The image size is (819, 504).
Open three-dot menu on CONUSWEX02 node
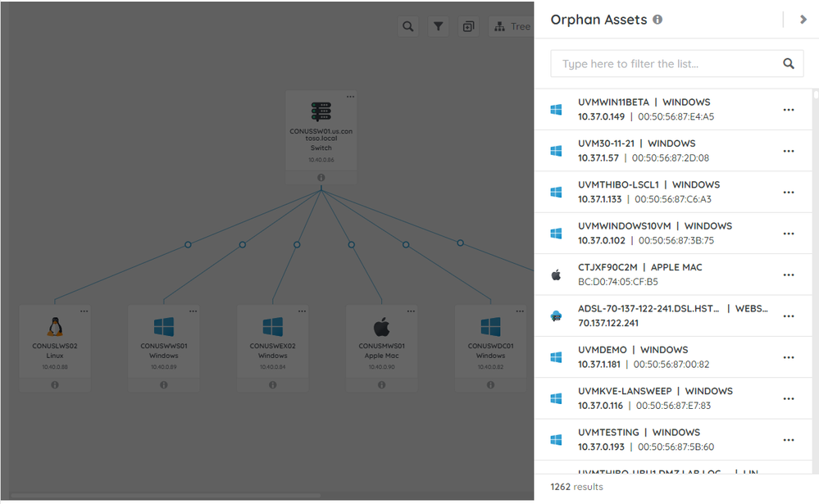[303, 311]
